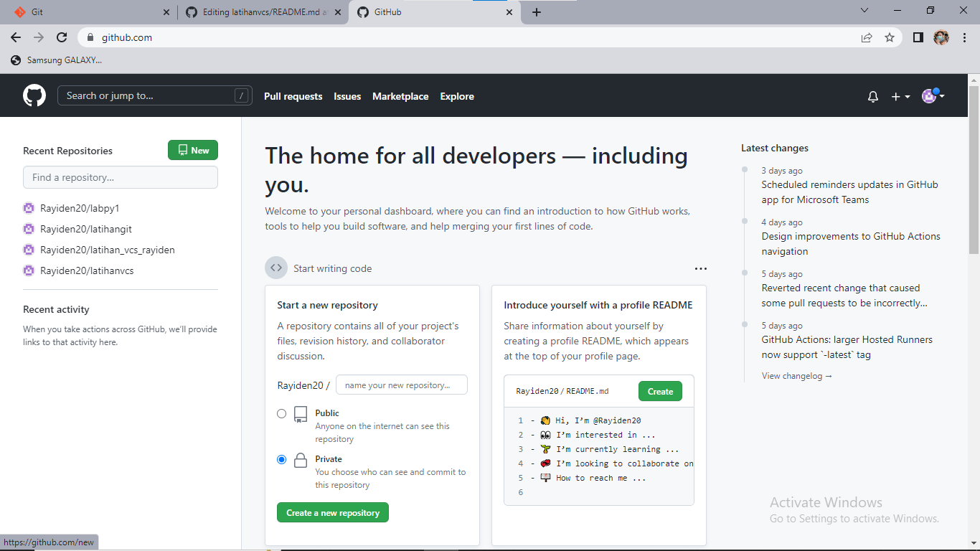The image size is (980, 551).
Task: Open Chrome's side panel icon
Action: coord(918,37)
